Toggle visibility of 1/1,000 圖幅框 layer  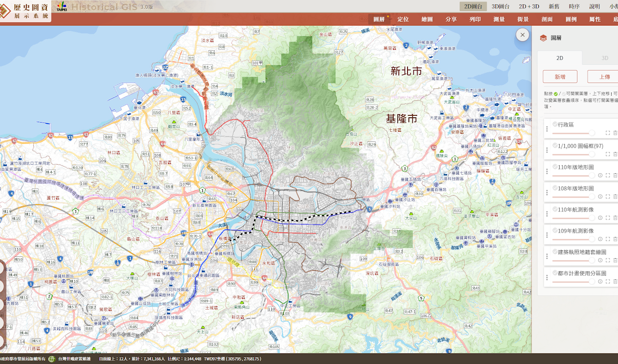[x=555, y=145]
